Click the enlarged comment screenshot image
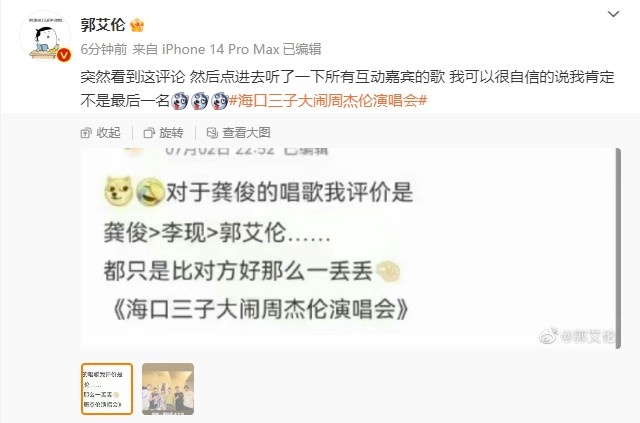640x423 pixels. pos(348,248)
